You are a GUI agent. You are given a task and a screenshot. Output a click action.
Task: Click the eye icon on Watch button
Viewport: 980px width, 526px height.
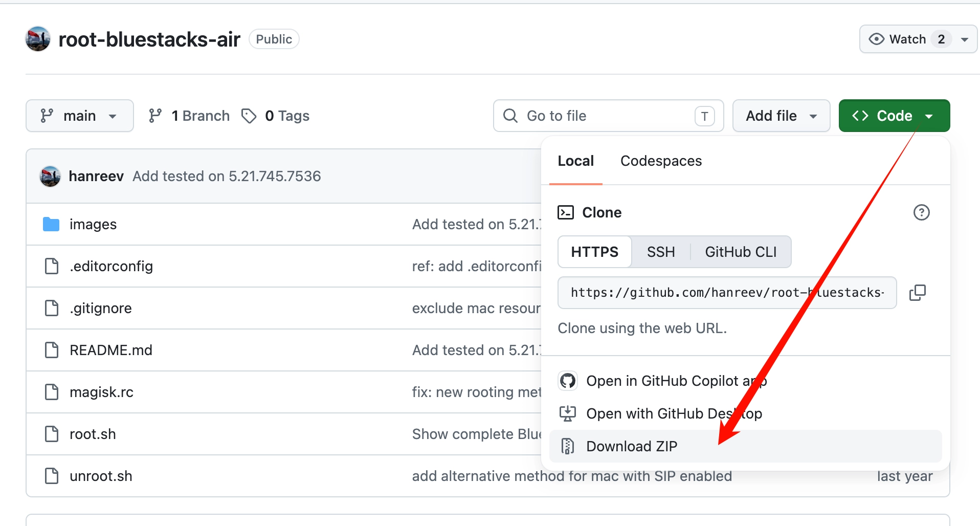(877, 39)
